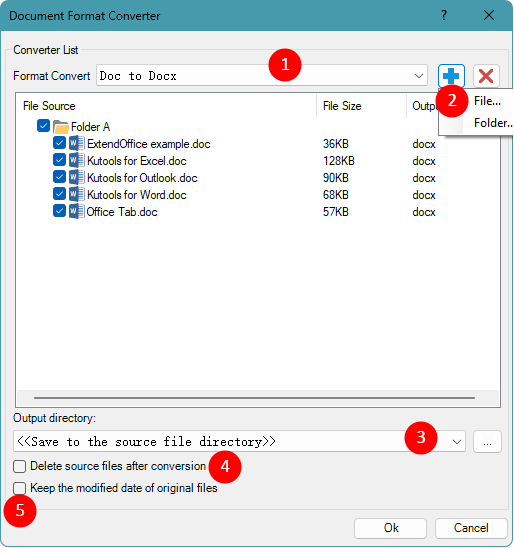Expand the Output directory dropdown arrow

click(x=456, y=442)
